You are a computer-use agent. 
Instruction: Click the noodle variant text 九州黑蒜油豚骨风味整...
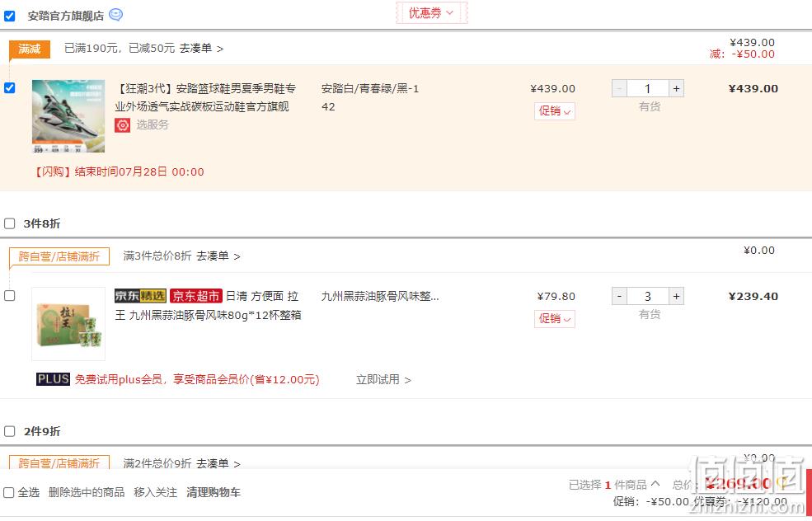point(379,296)
